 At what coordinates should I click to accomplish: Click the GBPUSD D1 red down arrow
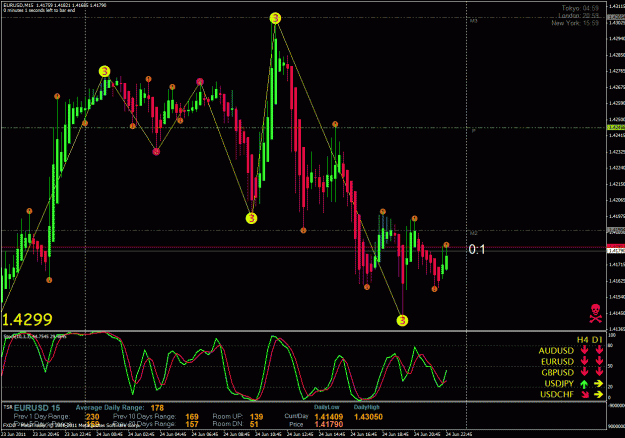coord(599,372)
